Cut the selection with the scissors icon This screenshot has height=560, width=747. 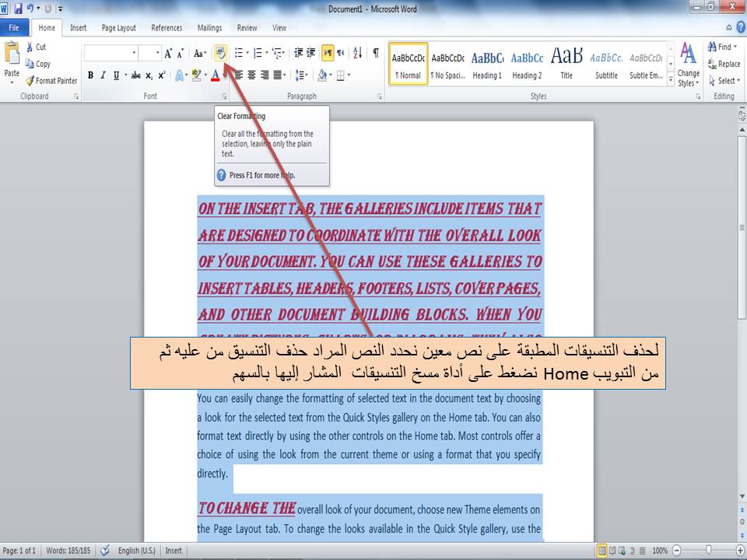coord(30,47)
